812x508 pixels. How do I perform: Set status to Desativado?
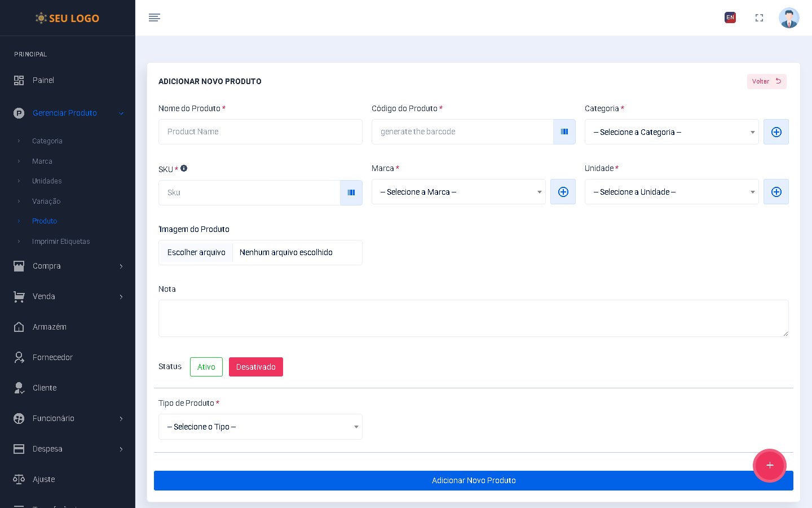click(x=255, y=367)
